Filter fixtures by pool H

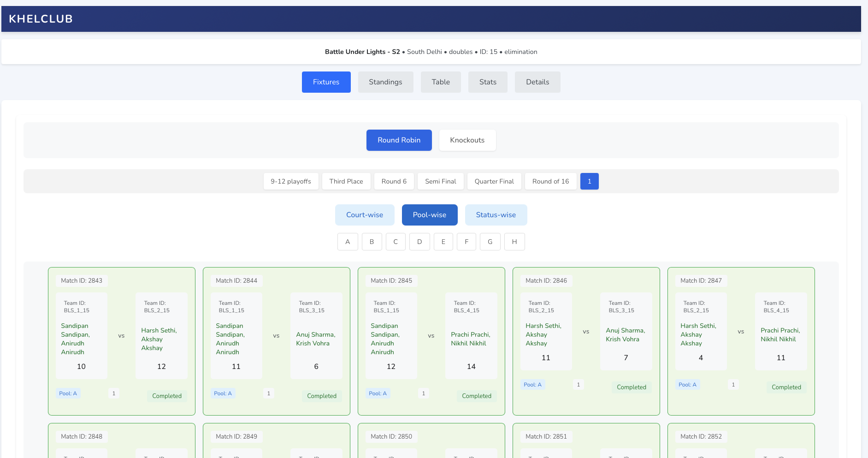[514, 242]
